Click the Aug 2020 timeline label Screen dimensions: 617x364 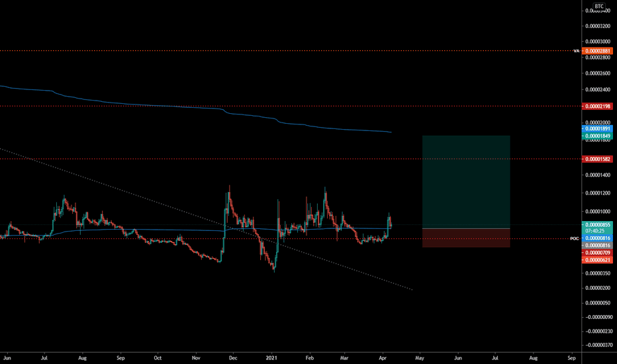(x=82, y=358)
